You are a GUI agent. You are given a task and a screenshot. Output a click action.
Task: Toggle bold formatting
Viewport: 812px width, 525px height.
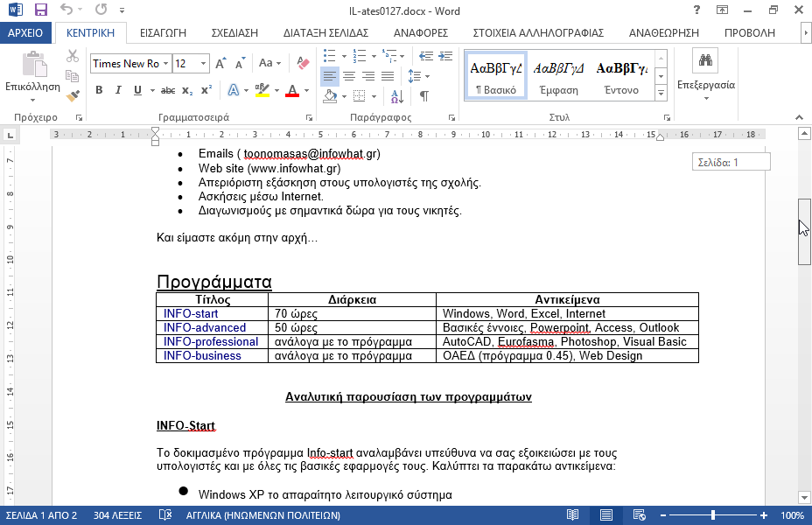(99, 91)
